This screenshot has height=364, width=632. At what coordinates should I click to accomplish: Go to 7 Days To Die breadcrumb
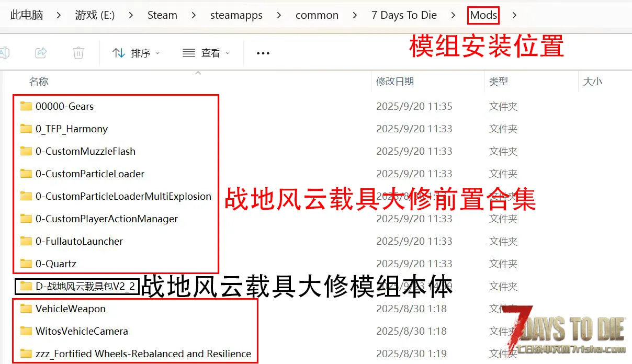[x=404, y=15]
